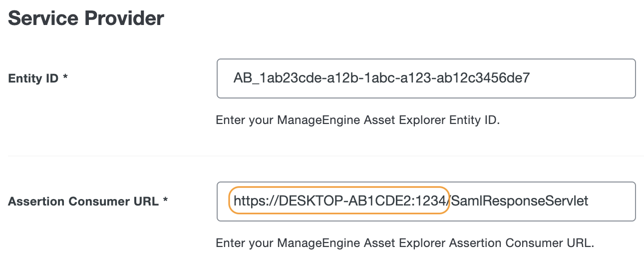Click the Entity ID field label

point(33,78)
